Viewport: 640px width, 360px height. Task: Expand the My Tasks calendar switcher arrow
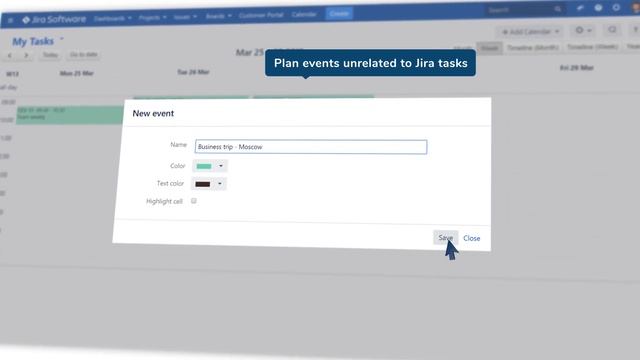(x=62, y=39)
